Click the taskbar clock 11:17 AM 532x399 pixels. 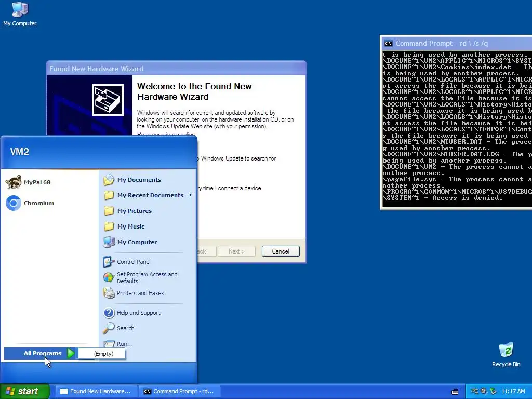pyautogui.click(x=513, y=391)
